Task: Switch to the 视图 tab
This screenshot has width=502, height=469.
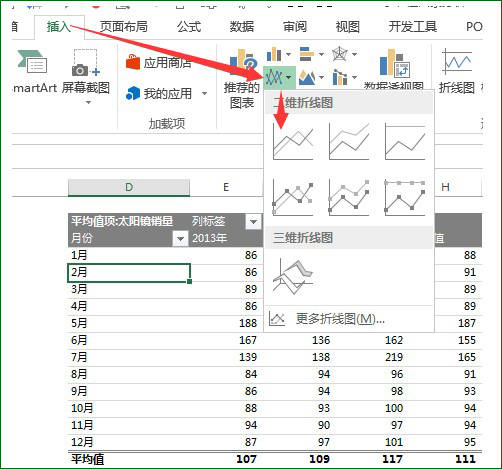Action: 347,27
